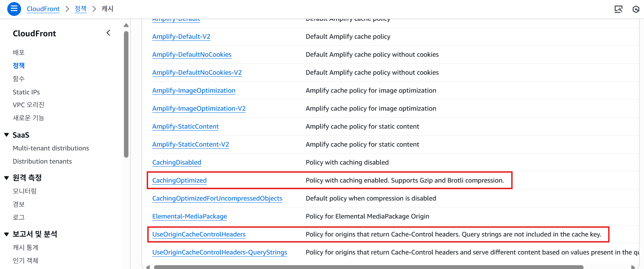The height and width of the screenshot is (269, 644).
Task: Click the hexagon icon at top right
Action: [x=636, y=9]
